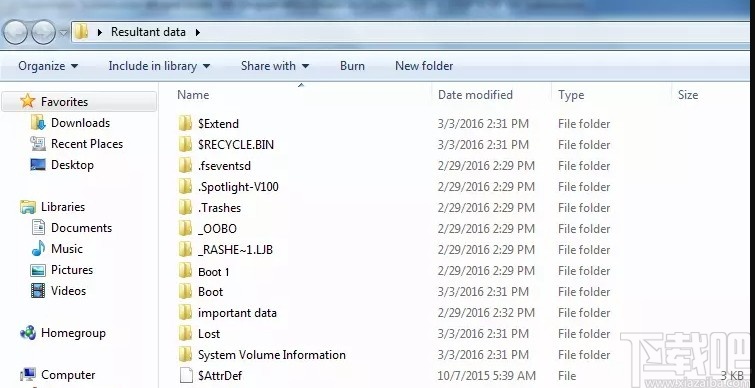Open the Documents library
This screenshot has width=755, height=388.
(81, 228)
